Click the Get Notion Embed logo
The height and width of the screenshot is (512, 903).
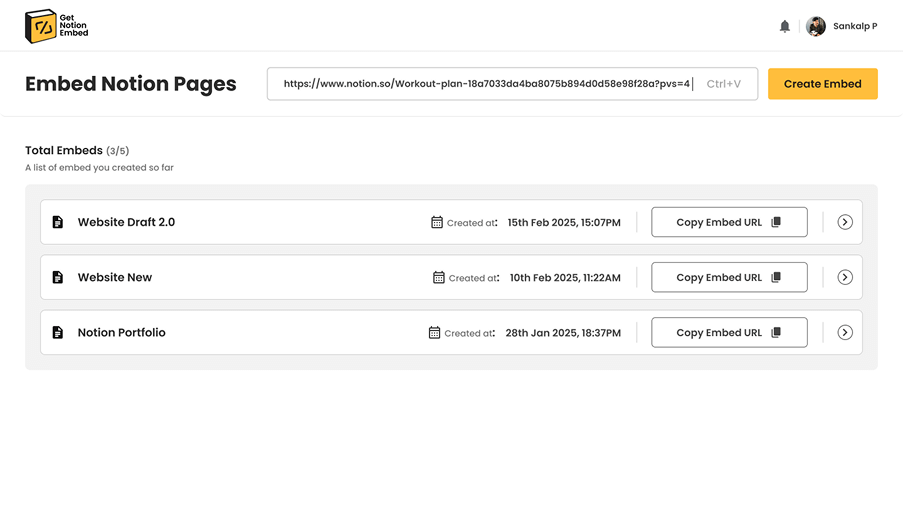coord(56,26)
